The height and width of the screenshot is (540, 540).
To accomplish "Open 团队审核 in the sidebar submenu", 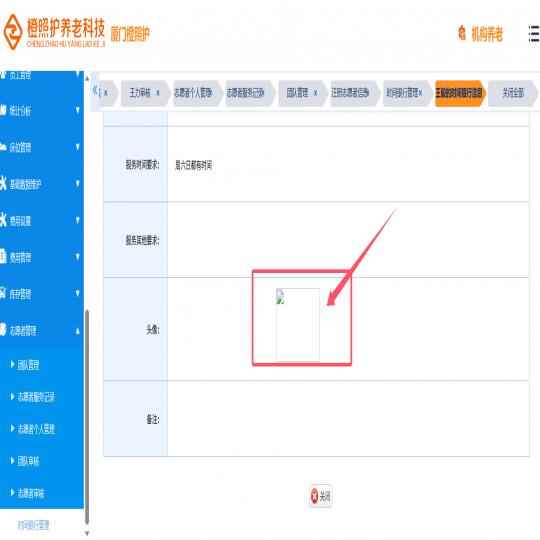I will click(29, 461).
